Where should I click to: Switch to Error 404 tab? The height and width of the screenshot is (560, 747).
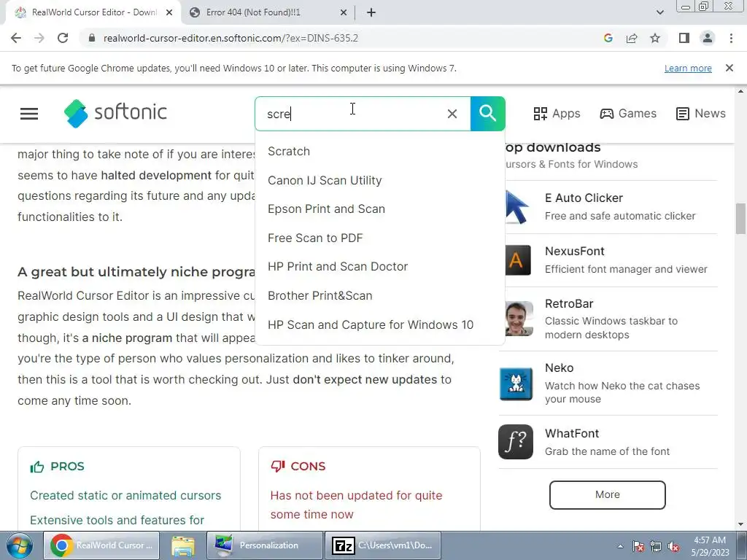267,13
